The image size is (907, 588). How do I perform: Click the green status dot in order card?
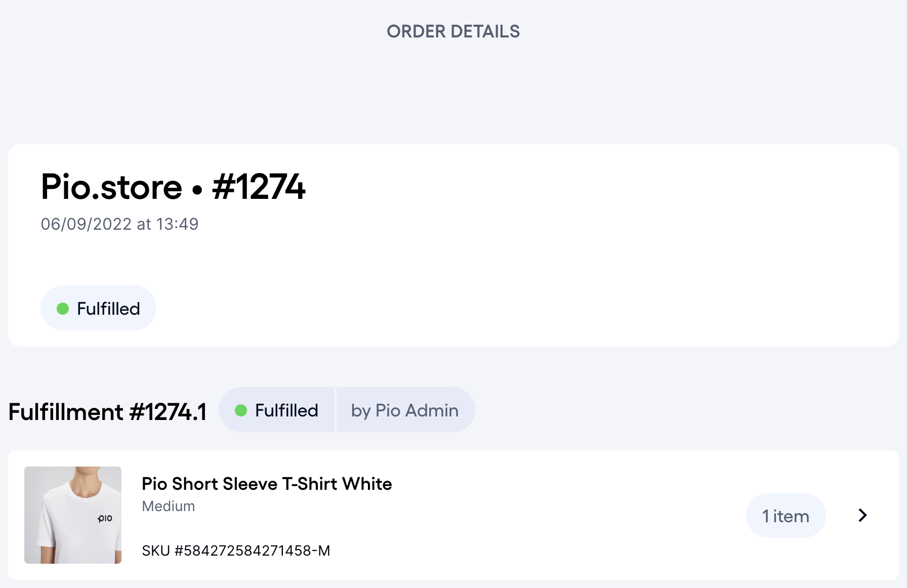(63, 309)
